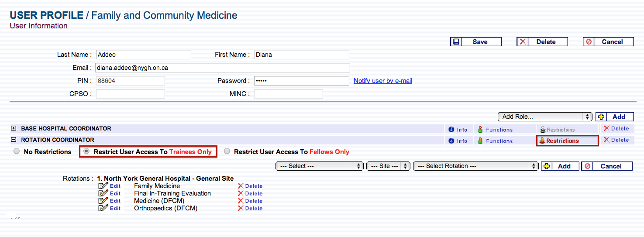Viewport: 644px width, 237px height.
Task: Choose Restrict User Access To Fellows Only
Action: point(227,151)
